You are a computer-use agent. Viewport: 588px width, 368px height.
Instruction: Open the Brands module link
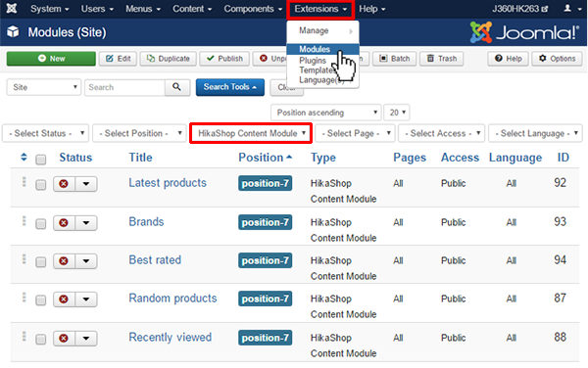146,221
